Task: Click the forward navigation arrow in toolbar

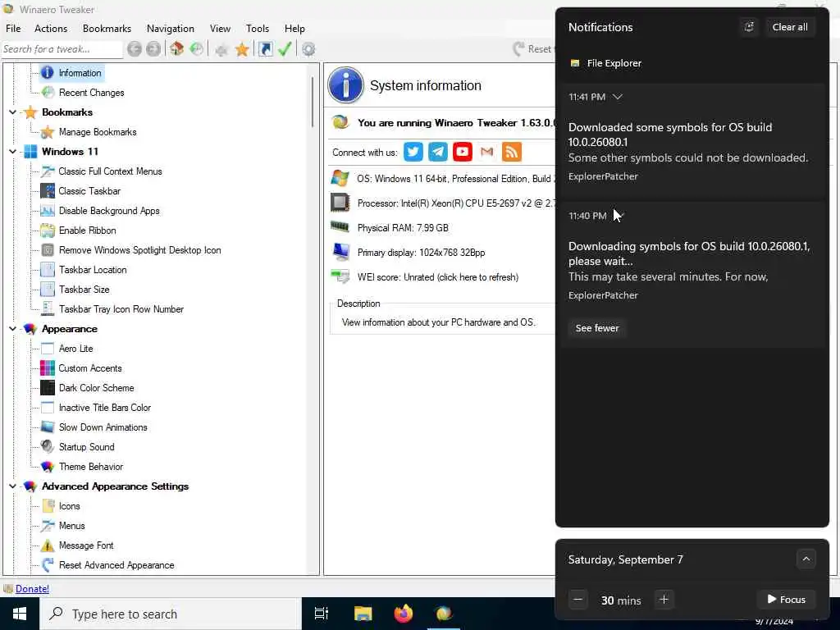Action: point(153,49)
